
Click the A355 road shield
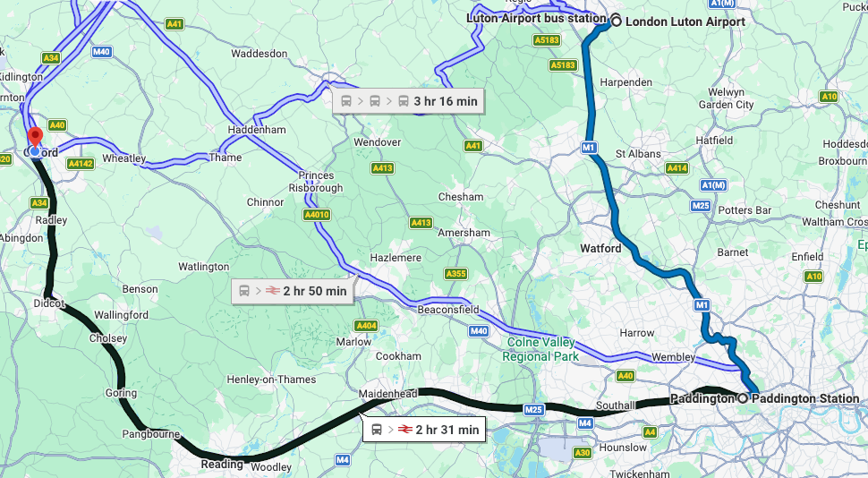tap(455, 274)
